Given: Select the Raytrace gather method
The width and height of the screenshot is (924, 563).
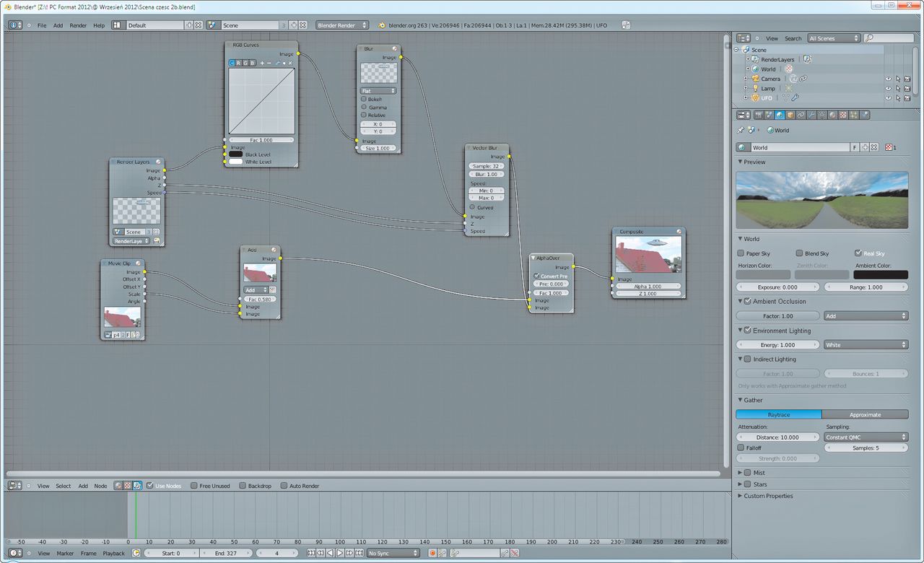Looking at the screenshot, I should (779, 414).
